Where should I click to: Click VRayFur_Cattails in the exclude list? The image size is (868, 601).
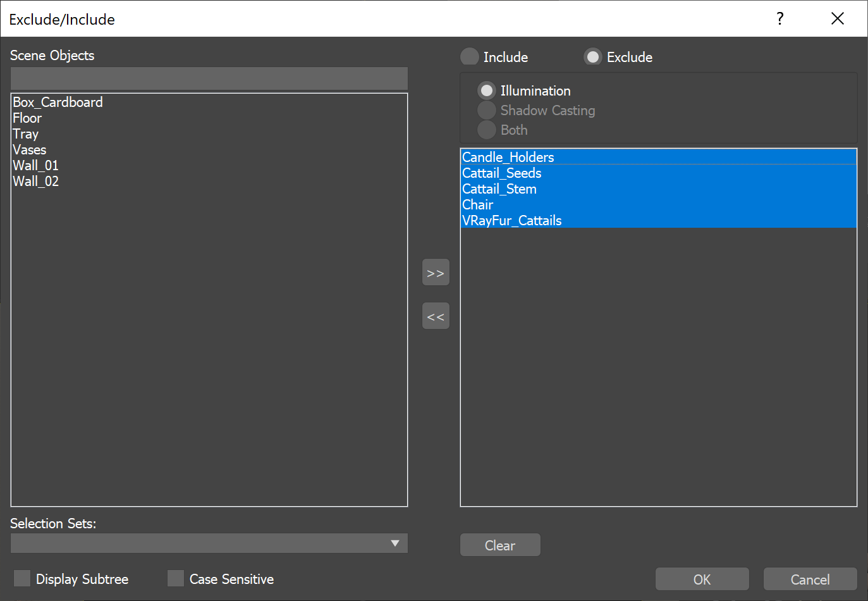click(512, 220)
